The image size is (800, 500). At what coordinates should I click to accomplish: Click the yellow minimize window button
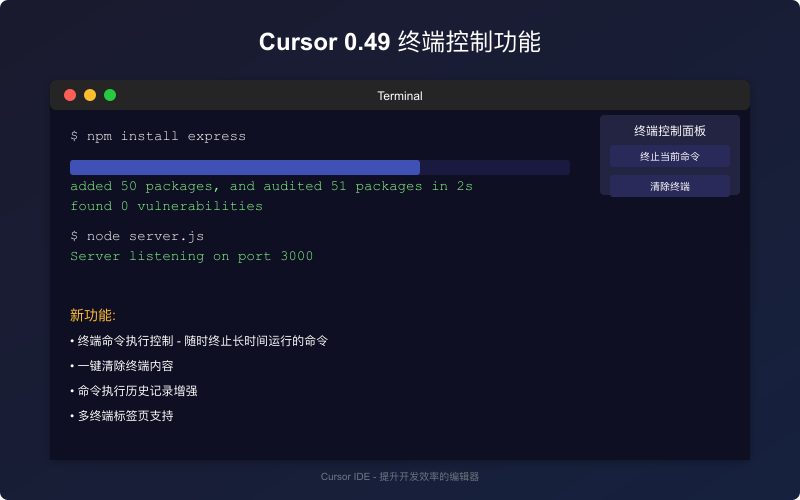tap(90, 95)
